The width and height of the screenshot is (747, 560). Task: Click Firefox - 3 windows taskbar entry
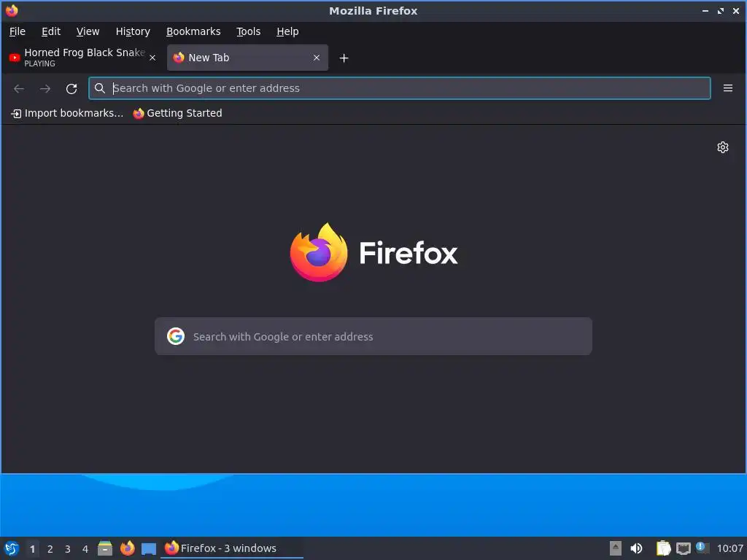[232, 548]
